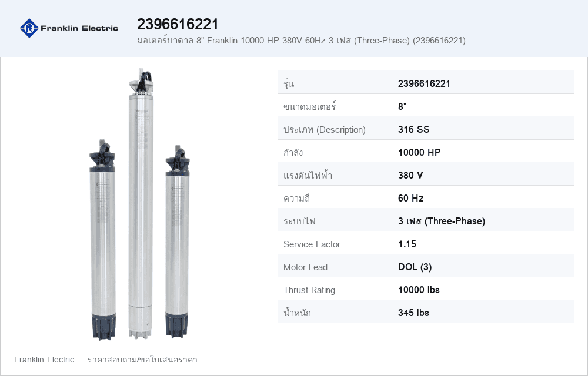Select the 60 Hz frequency value

[x=410, y=198]
